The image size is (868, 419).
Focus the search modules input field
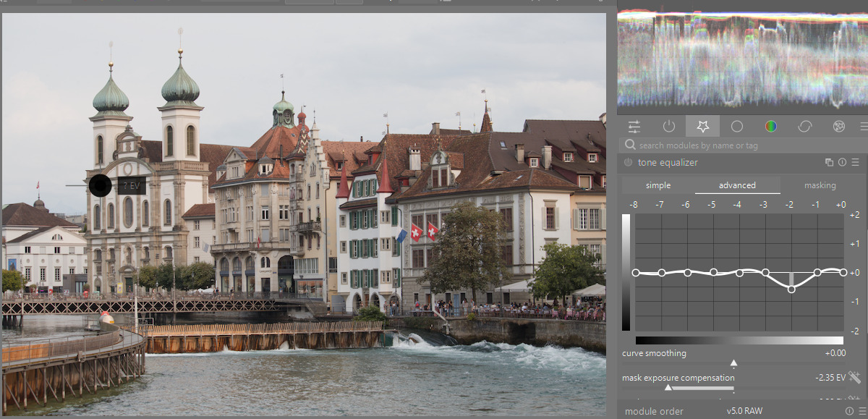pyautogui.click(x=738, y=145)
